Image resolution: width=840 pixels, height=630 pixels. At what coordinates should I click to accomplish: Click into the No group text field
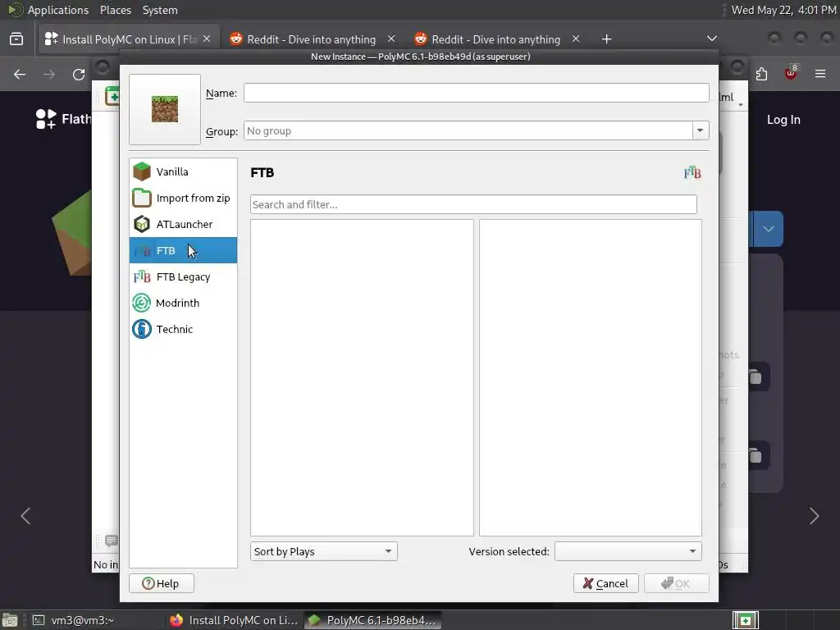pyautogui.click(x=468, y=130)
